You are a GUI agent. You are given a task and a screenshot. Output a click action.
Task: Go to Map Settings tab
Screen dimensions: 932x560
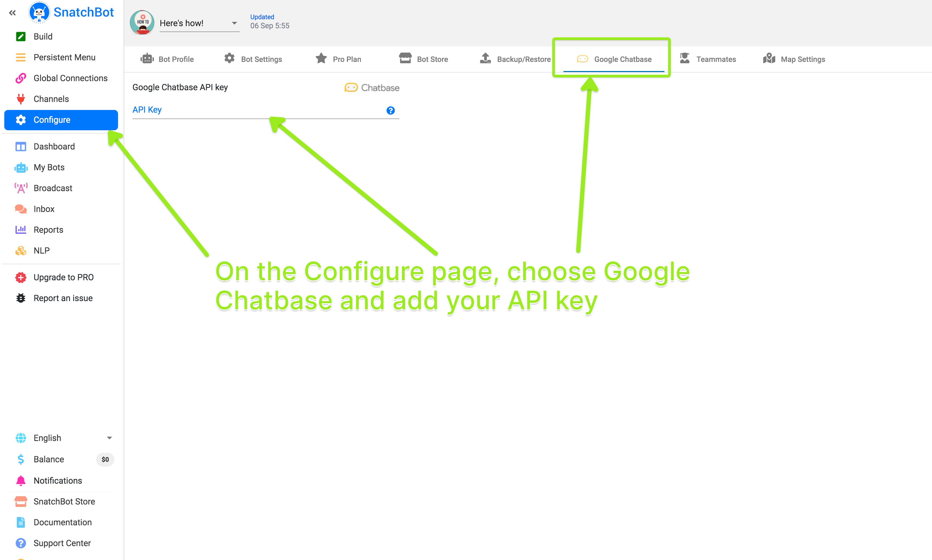794,59
